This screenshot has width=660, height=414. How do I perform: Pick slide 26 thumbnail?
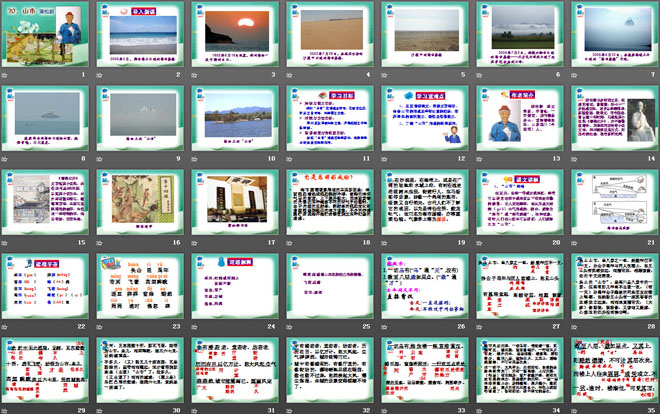pyautogui.click(x=425, y=287)
